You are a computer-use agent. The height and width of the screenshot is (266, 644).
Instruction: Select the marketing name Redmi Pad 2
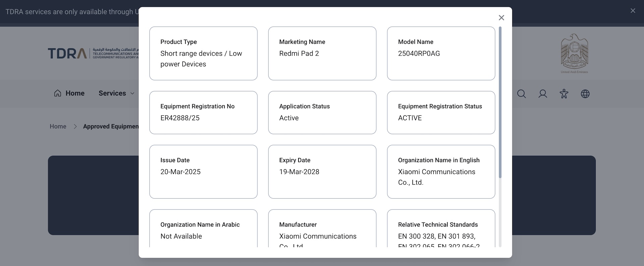(x=299, y=54)
